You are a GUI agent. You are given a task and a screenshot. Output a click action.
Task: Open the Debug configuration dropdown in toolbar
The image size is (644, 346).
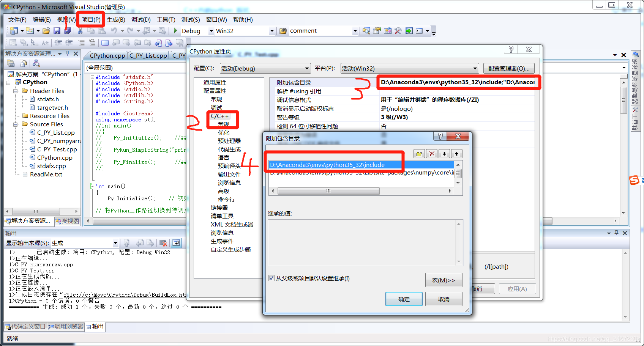[211, 31]
